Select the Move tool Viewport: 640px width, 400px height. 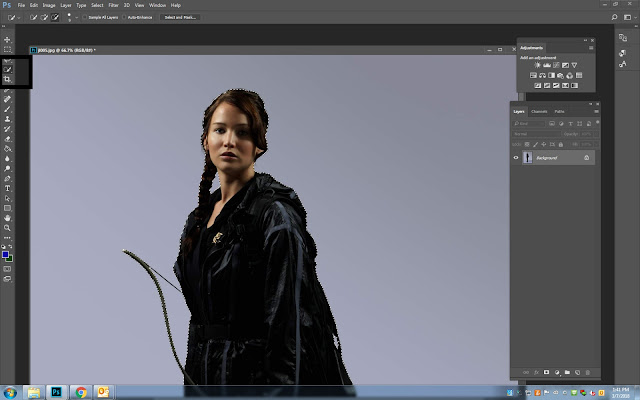(7, 40)
